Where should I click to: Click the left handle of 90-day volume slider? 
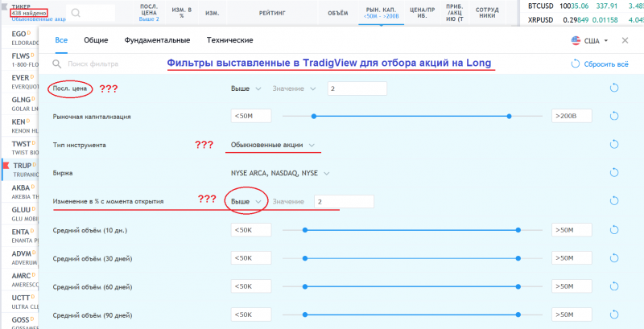click(x=305, y=315)
